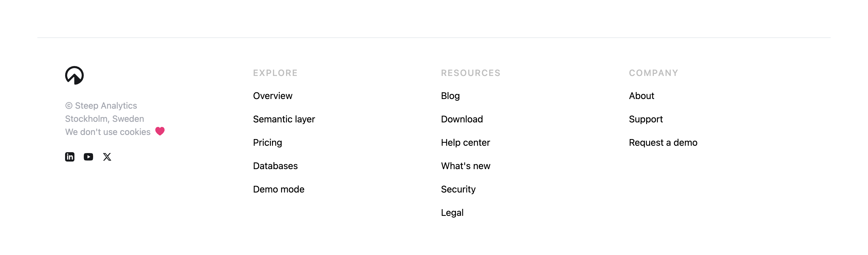The width and height of the screenshot is (868, 255).
Task: Click the pink heart icon
Action: coord(160,131)
